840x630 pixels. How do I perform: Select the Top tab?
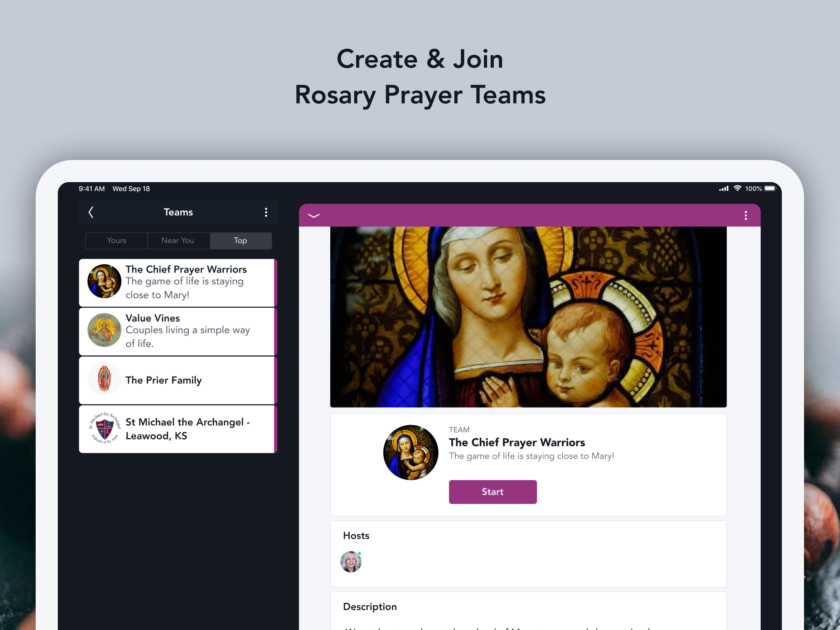click(x=240, y=241)
